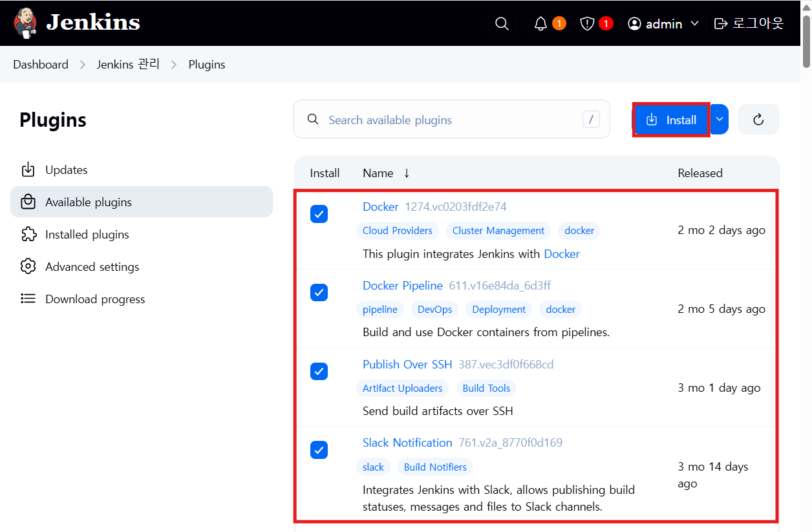Click the refresh plugins list button
The height and width of the screenshot is (532, 812).
[x=758, y=120]
